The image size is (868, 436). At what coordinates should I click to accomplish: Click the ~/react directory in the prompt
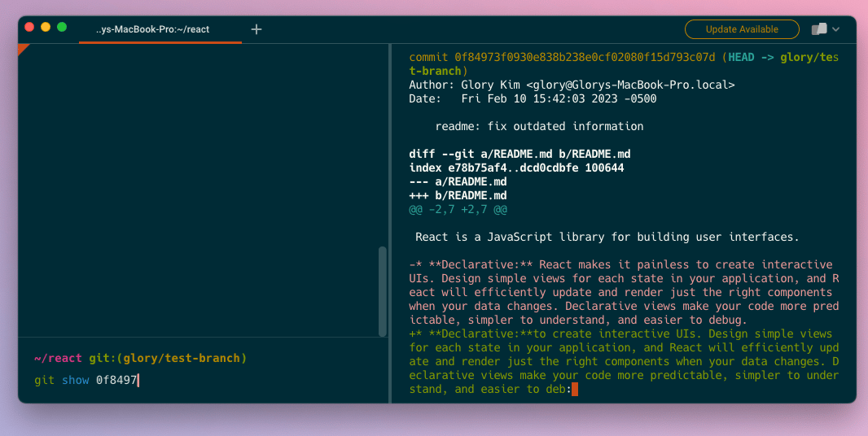(x=58, y=358)
